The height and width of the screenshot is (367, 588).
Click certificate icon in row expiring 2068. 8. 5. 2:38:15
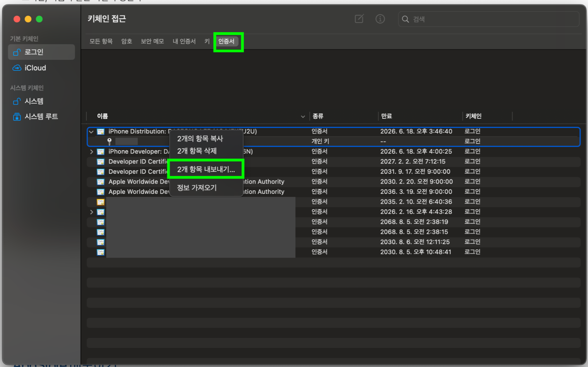pos(101,232)
